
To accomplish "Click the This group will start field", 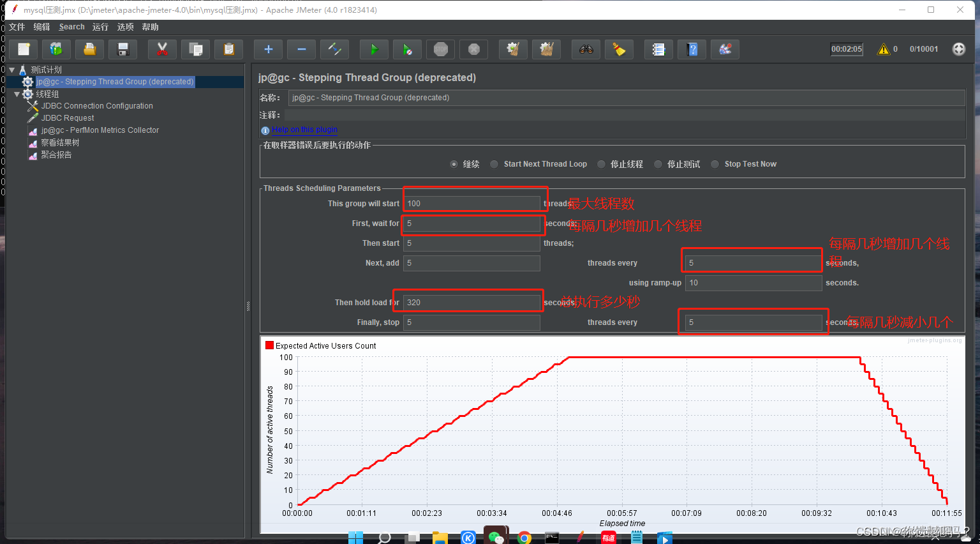I will 471,204.
